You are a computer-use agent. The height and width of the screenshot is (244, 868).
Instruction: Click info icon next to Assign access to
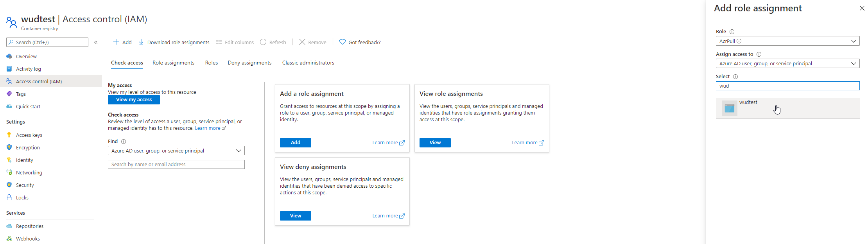point(759,54)
